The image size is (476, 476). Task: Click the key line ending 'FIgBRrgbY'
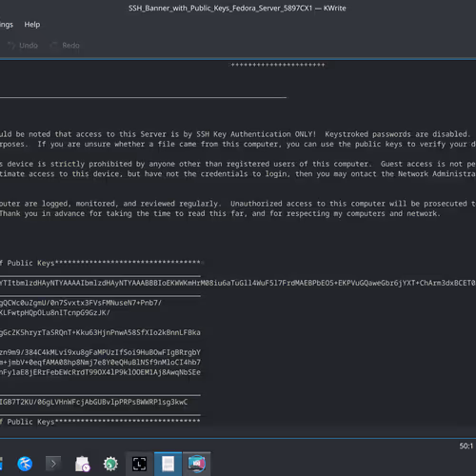pyautogui.click(x=100, y=352)
